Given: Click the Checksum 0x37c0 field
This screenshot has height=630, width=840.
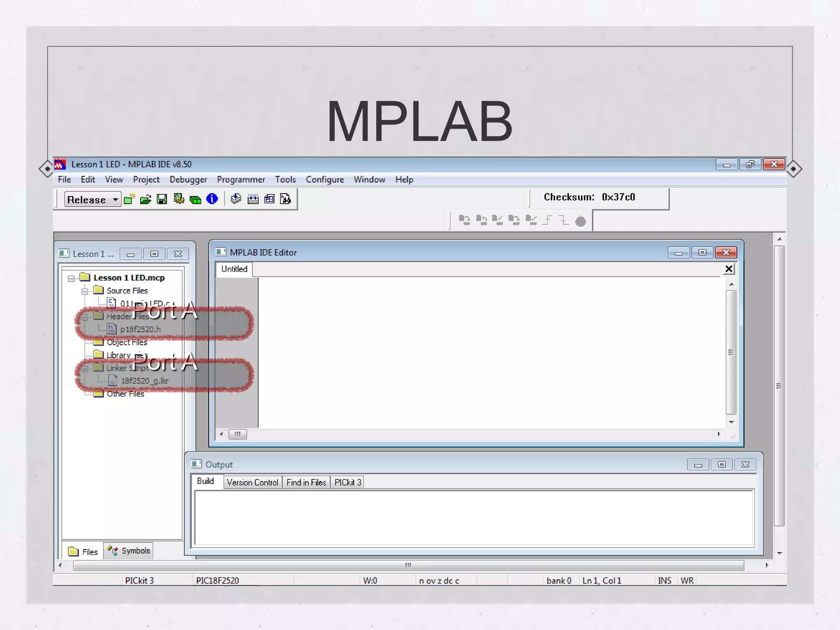Looking at the screenshot, I should pos(589,197).
